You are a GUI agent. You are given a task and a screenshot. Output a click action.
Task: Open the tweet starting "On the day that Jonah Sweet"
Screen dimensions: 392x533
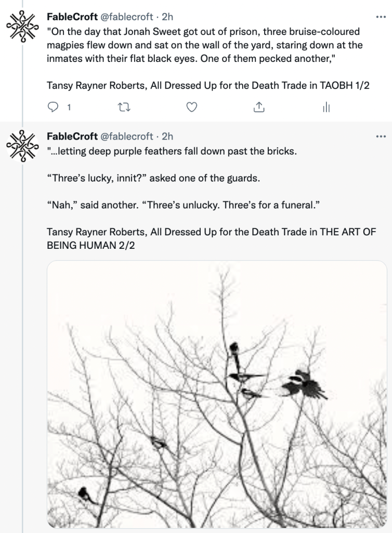click(203, 45)
